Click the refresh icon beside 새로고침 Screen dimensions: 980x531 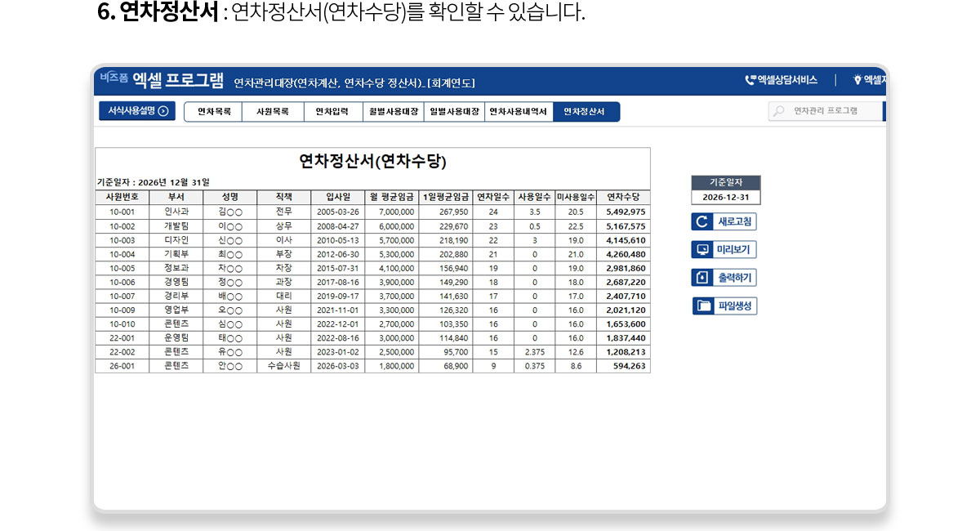tap(702, 221)
